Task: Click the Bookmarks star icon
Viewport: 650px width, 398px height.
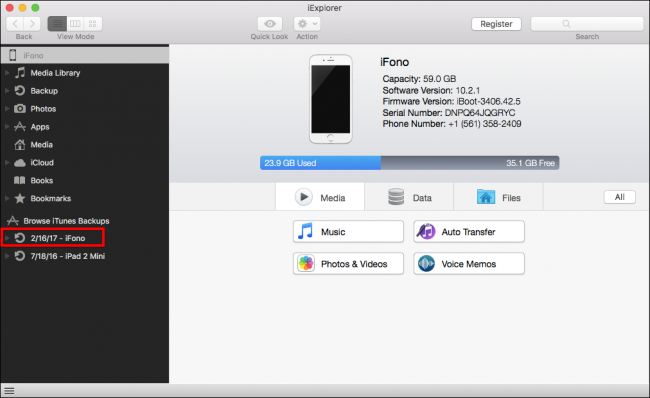Action: [19, 198]
